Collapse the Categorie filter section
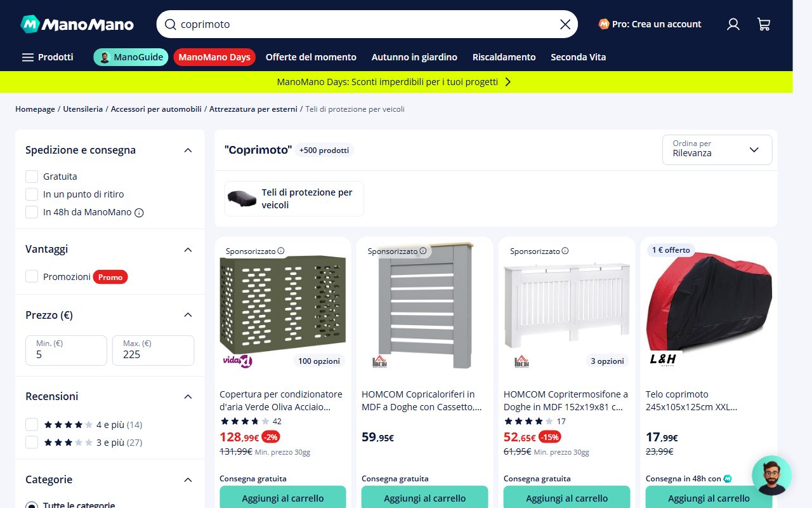This screenshot has width=812, height=508. (x=188, y=480)
